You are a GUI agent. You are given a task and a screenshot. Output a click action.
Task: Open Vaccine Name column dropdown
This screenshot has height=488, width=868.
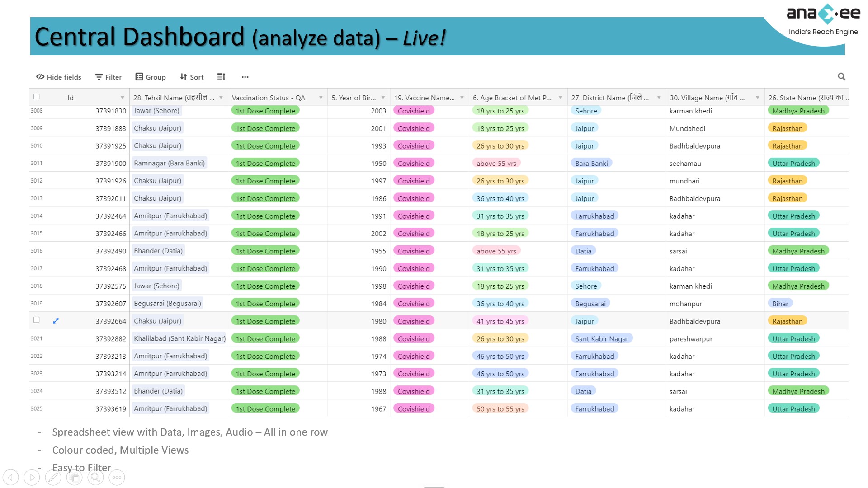click(462, 98)
